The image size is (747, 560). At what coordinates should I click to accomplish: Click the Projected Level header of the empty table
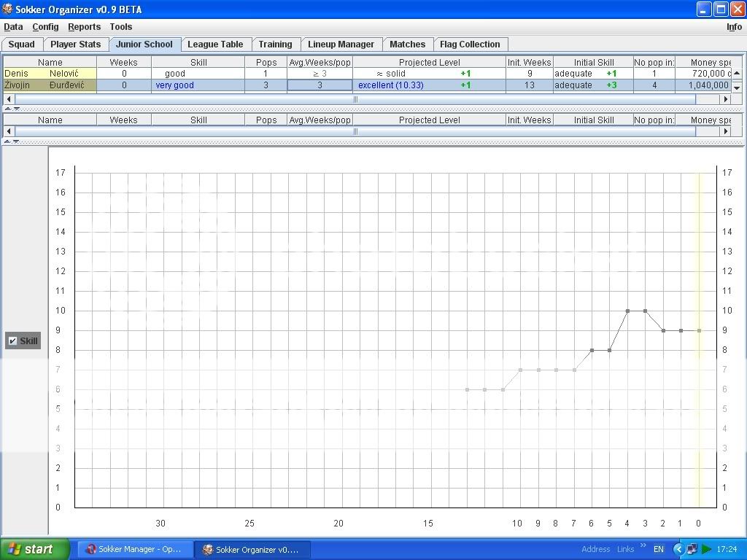pyautogui.click(x=429, y=120)
